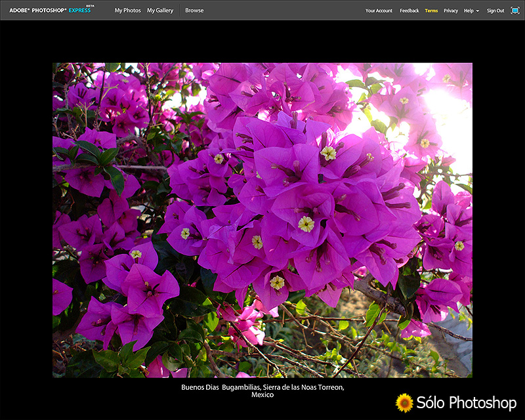This screenshot has height=420, width=525.
Task: Open Your Account settings
Action: pyautogui.click(x=379, y=10)
